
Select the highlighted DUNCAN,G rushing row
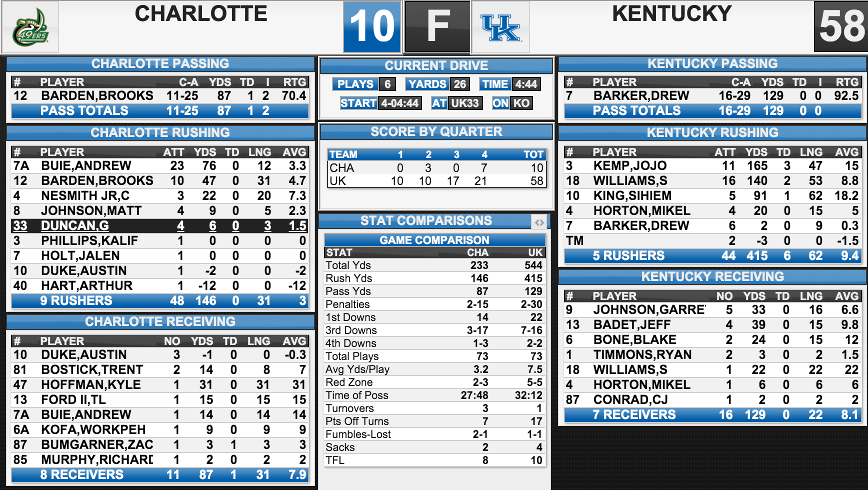(x=159, y=226)
